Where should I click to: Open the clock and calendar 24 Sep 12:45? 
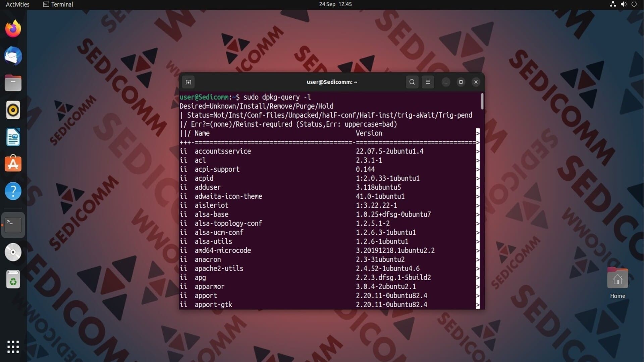[335, 4]
